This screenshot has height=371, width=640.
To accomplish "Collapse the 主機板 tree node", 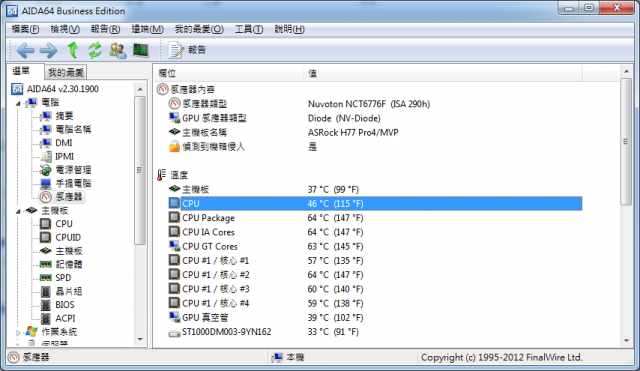I will pyautogui.click(x=18, y=211).
